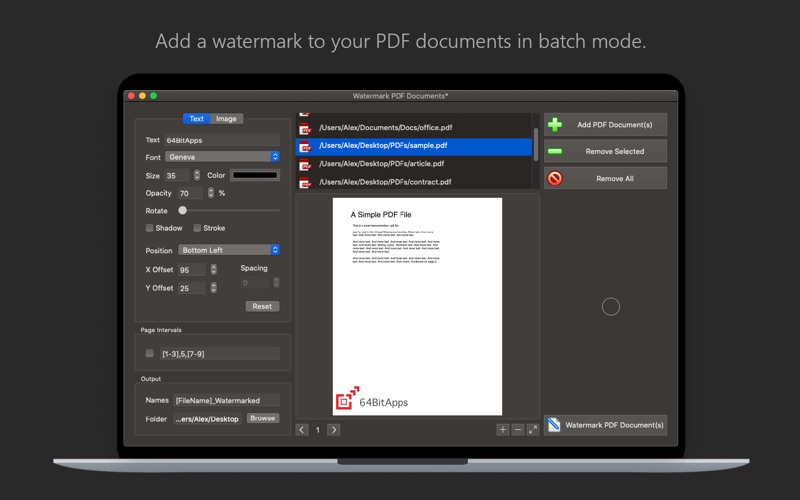Click the Y Offset field
The width and height of the screenshot is (800, 500).
pos(192,288)
